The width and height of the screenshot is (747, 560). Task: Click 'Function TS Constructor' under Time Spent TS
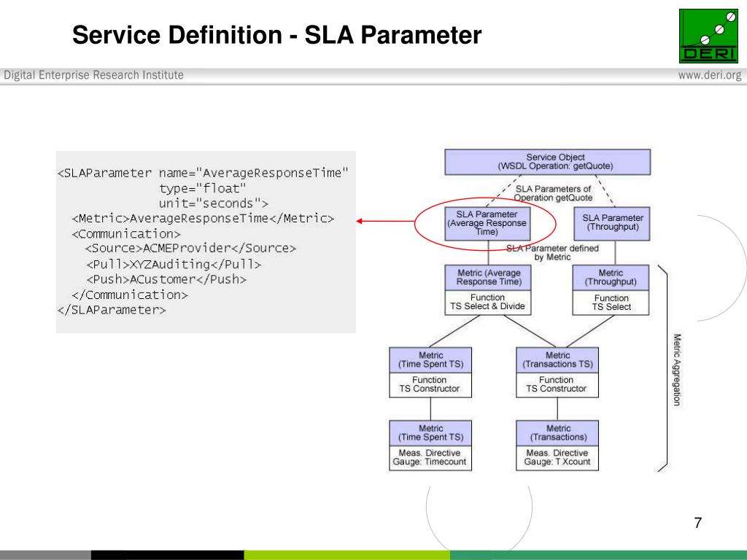(x=430, y=385)
